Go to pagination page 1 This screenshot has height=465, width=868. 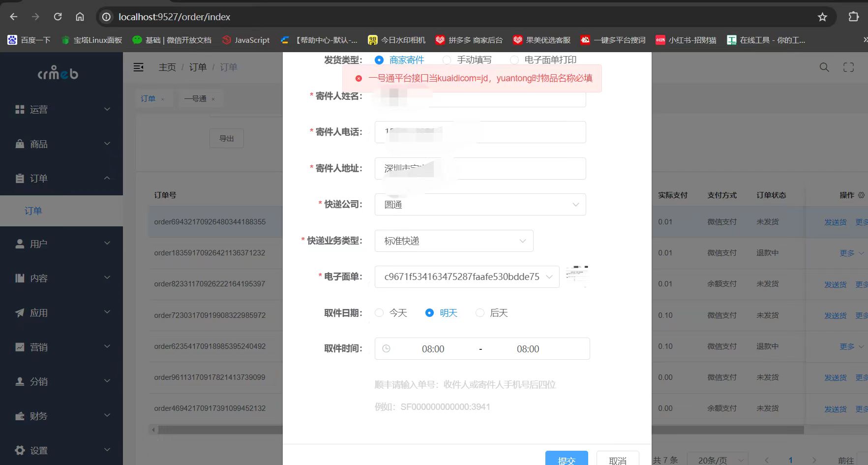(x=790, y=460)
